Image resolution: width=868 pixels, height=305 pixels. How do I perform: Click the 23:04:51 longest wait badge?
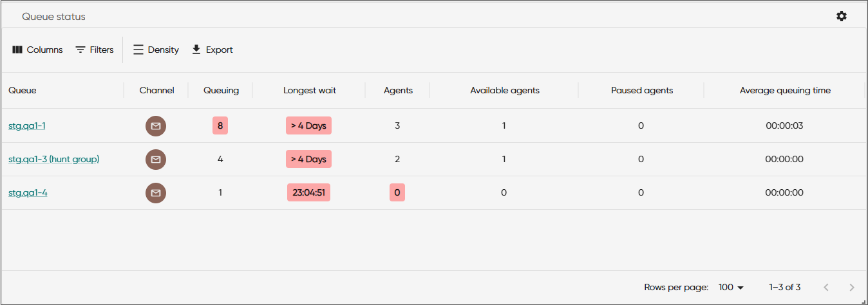308,192
